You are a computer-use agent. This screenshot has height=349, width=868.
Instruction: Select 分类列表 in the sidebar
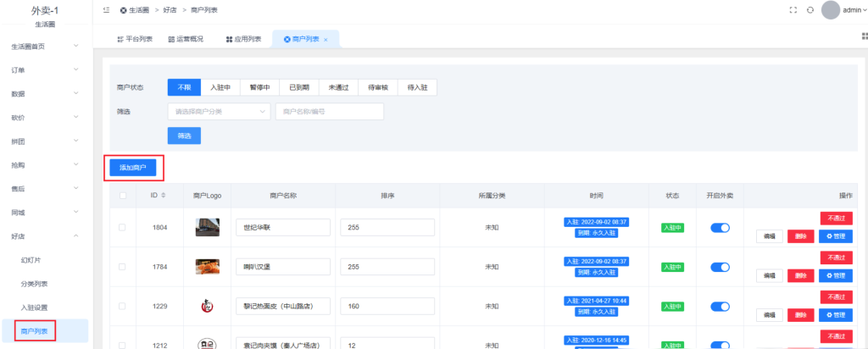point(34,284)
